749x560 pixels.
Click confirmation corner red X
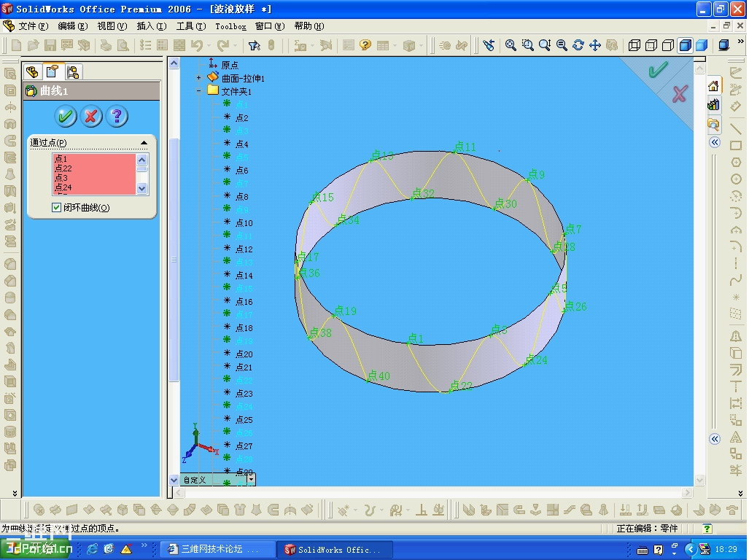point(680,94)
